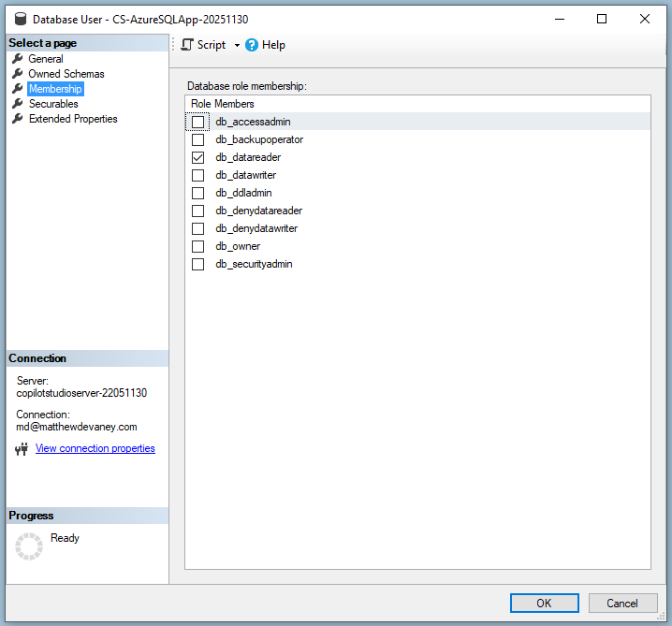Click the database icon in title bar
Viewport: 672px width, 626px height.
18,19
